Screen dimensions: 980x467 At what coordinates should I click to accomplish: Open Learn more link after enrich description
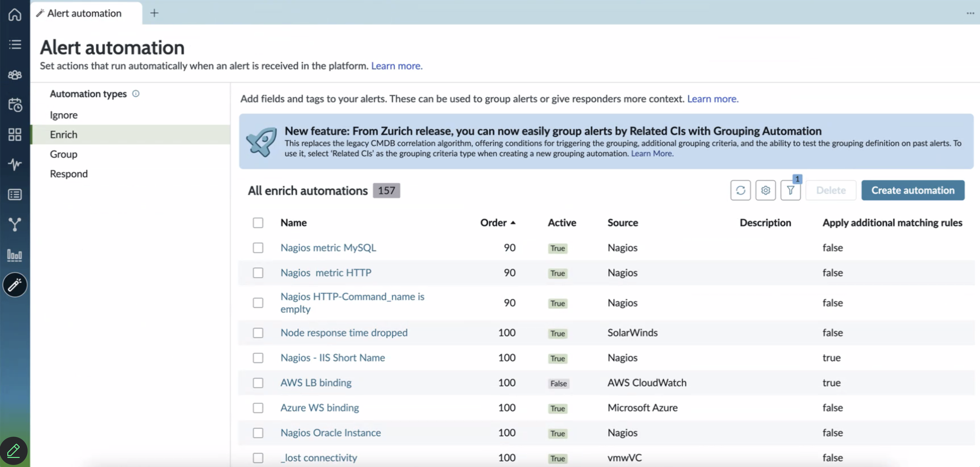click(x=713, y=99)
